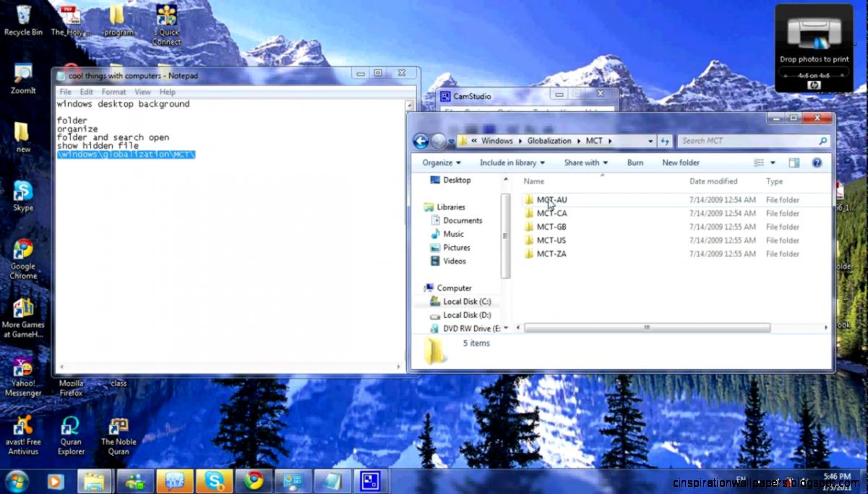Open the Recycle Bin

22,14
